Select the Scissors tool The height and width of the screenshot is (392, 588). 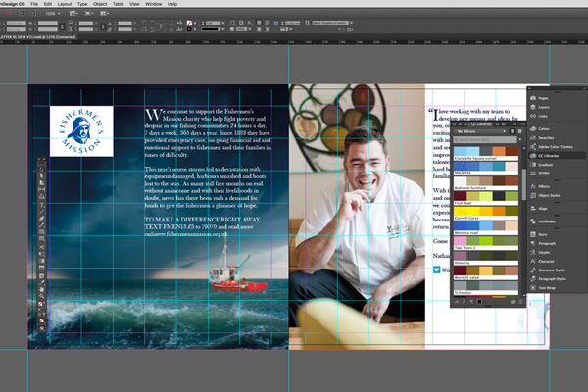tap(41, 246)
